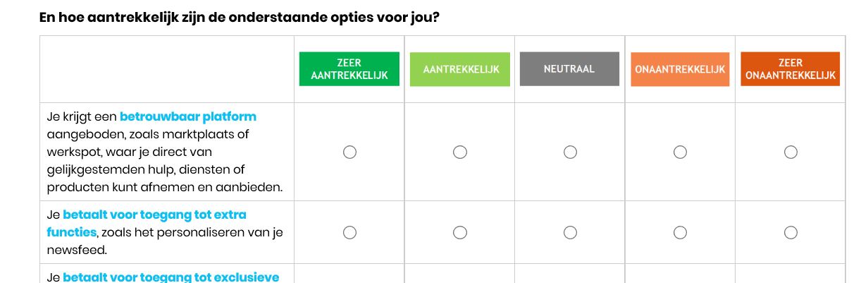The height and width of the screenshot is (283, 868).
Task: Select 'Zeer aantrekkelijk' for extra functies row
Action: click(349, 232)
